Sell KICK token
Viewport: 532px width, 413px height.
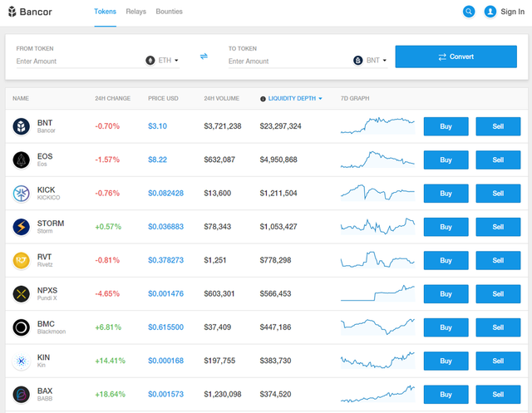(498, 194)
